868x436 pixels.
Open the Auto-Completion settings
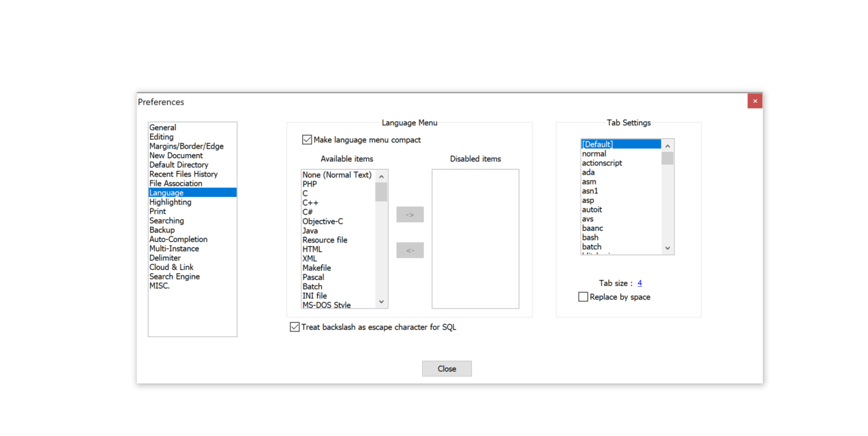tap(178, 239)
